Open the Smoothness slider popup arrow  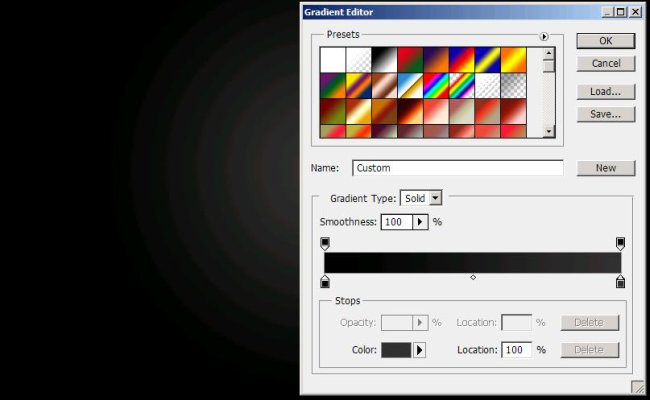click(x=420, y=222)
